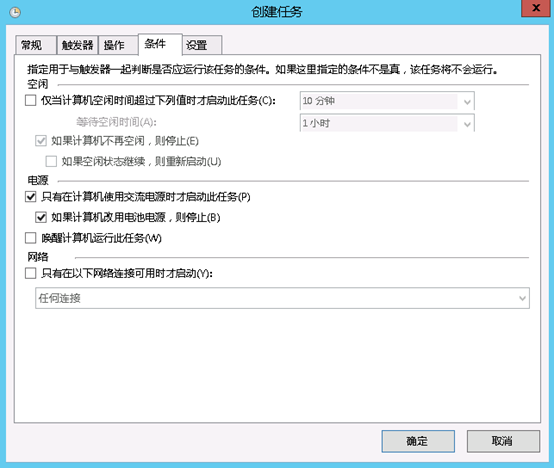Click the 取消 button
The height and width of the screenshot is (468, 554).
503,441
